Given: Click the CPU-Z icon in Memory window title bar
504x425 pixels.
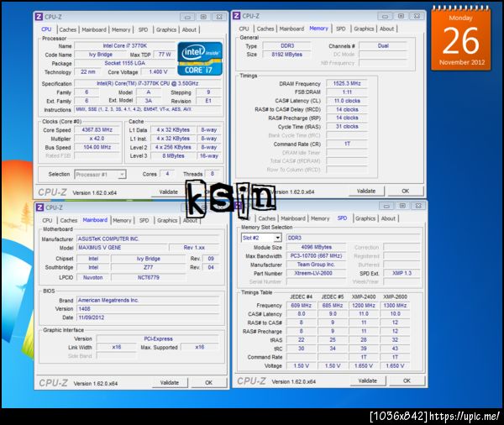Looking at the screenshot, I should tap(237, 16).
